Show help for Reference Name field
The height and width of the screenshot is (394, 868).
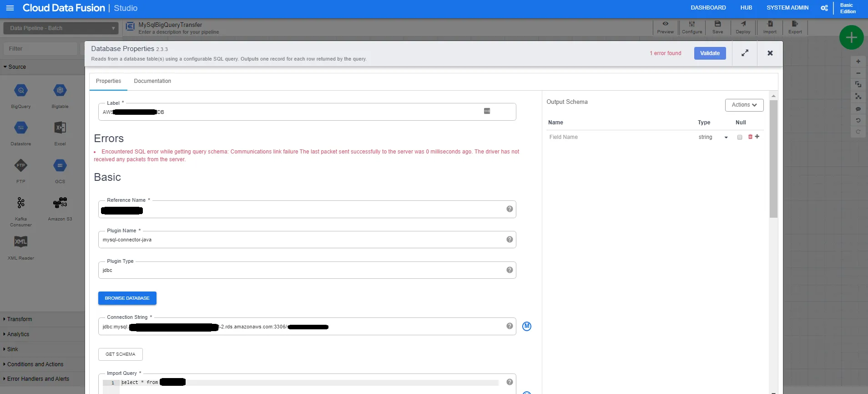point(510,209)
